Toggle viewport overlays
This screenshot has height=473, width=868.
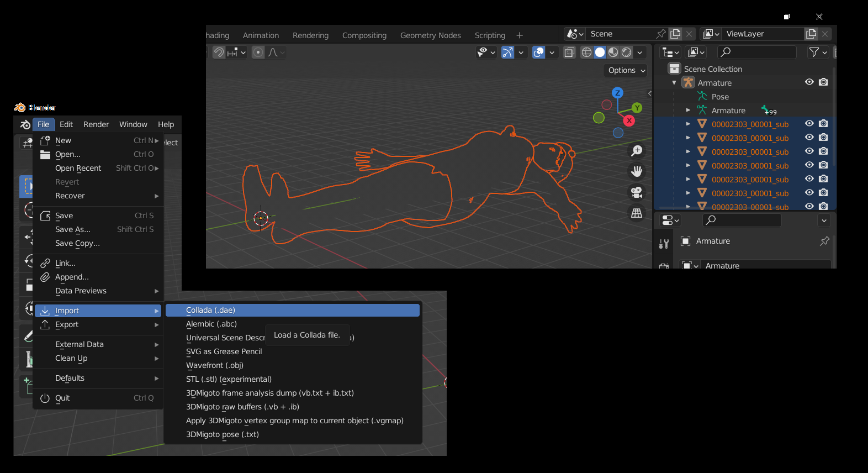click(x=538, y=52)
